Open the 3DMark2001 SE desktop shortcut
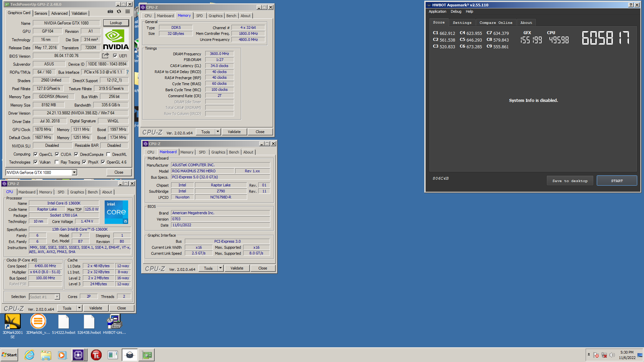This screenshot has width=644, height=362. 13,326
